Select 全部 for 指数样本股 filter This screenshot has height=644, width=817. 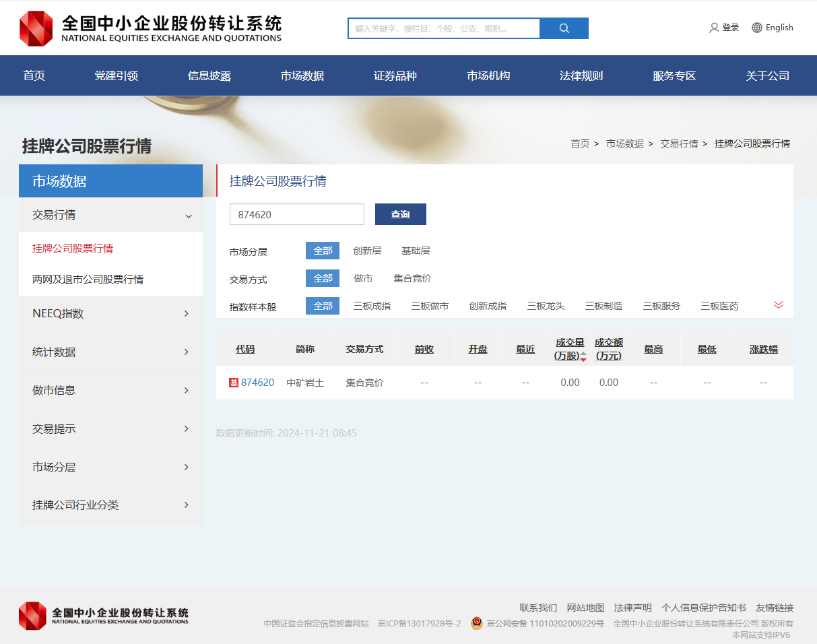(x=323, y=306)
